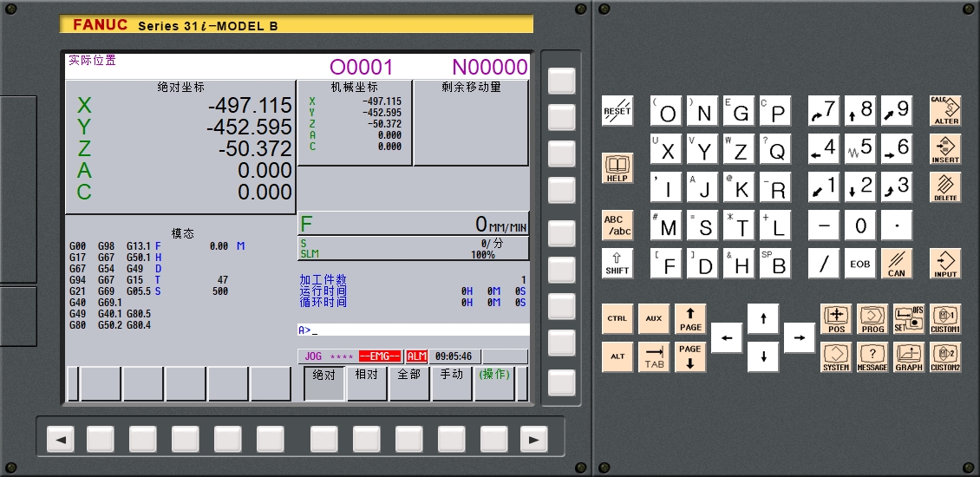Open the HELP function key
The image size is (980, 477).
[x=617, y=167]
